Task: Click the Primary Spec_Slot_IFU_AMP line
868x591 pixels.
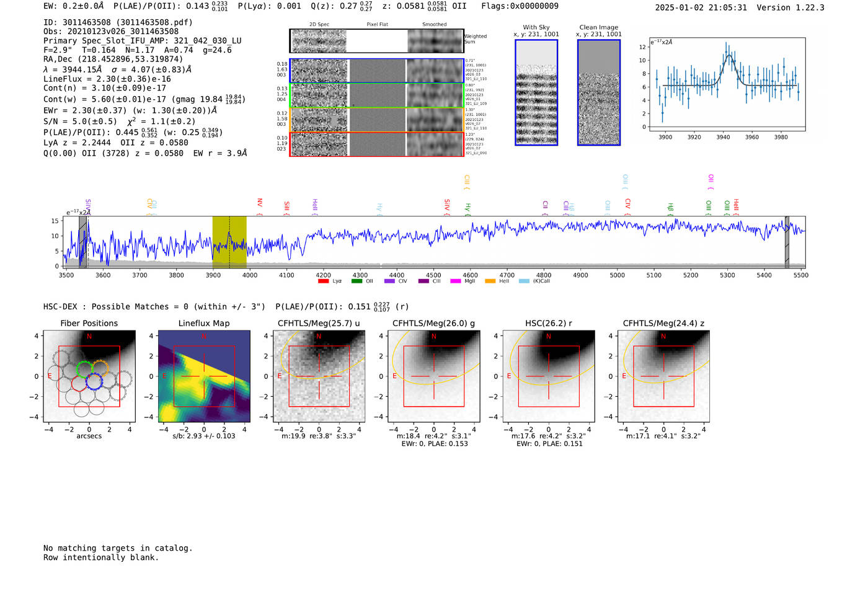Action: [x=143, y=41]
